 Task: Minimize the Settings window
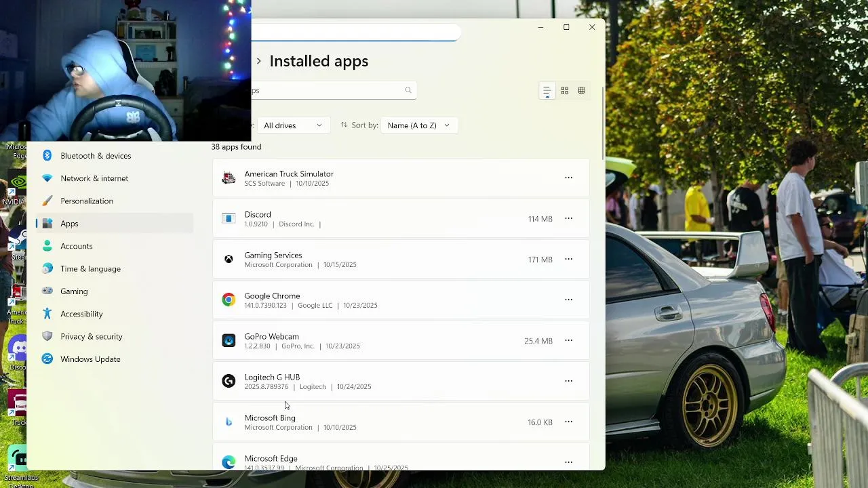(540, 27)
